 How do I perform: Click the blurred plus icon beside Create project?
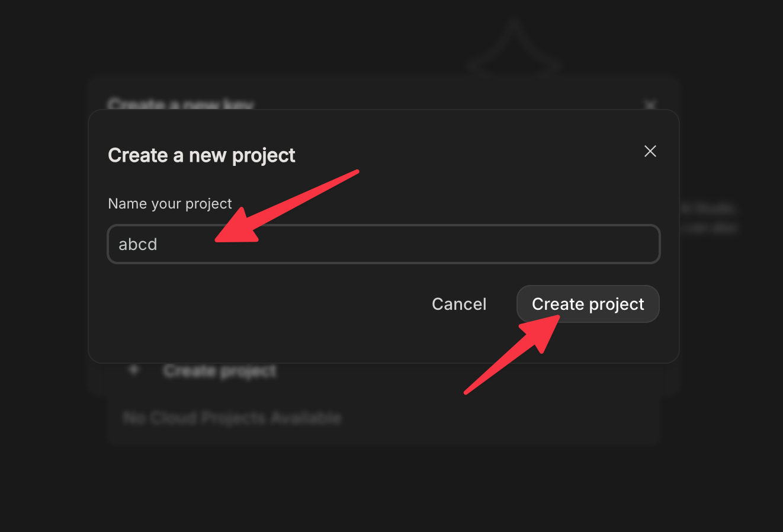pyautogui.click(x=134, y=370)
